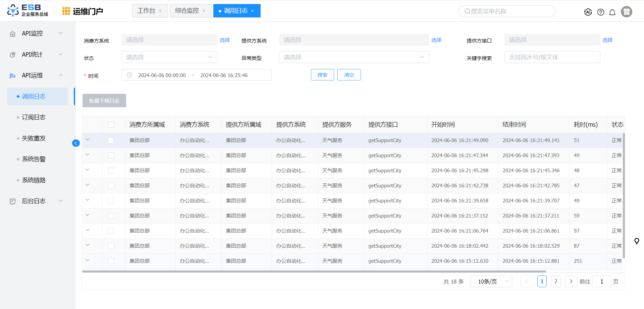Open the 10条/页 page size dropdown
Viewport: 644px width, 309px height.
(491, 282)
